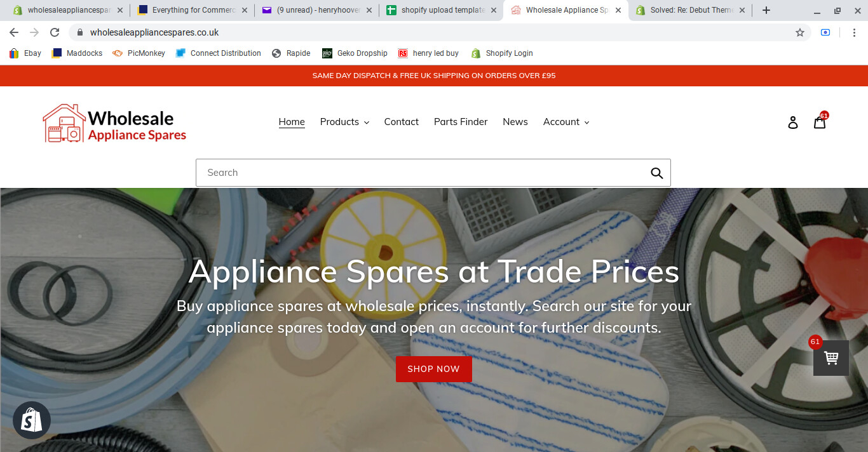Bookmark this page with the star
This screenshot has width=868, height=452.
pyautogui.click(x=800, y=32)
